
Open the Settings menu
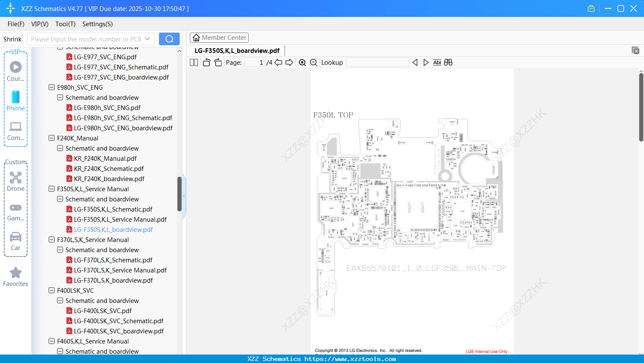[98, 24]
